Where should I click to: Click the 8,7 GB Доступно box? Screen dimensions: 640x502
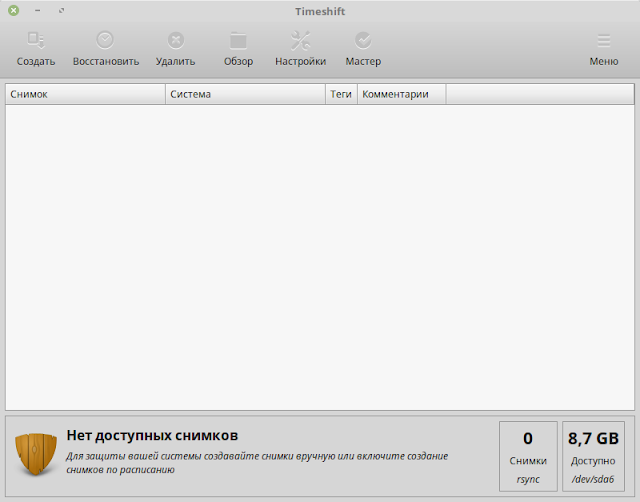point(593,456)
